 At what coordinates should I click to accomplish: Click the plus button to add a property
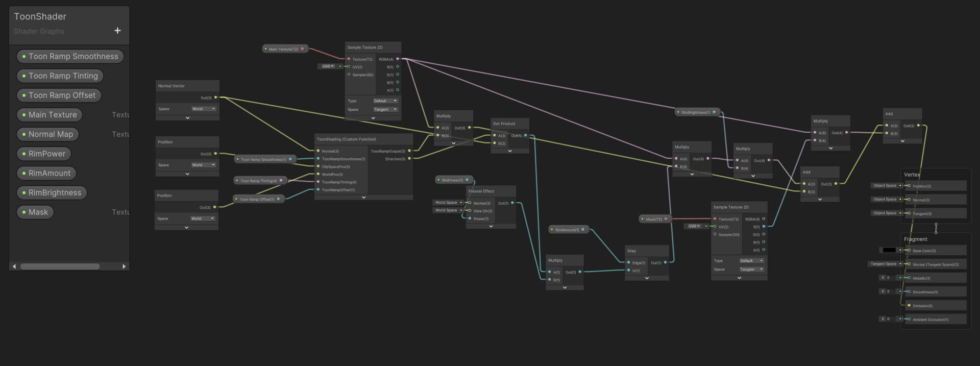[x=117, y=31]
